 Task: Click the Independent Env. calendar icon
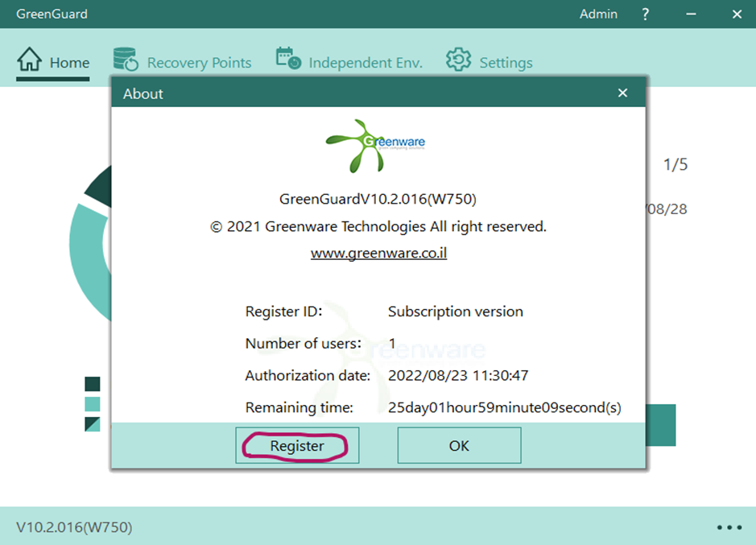tap(288, 59)
